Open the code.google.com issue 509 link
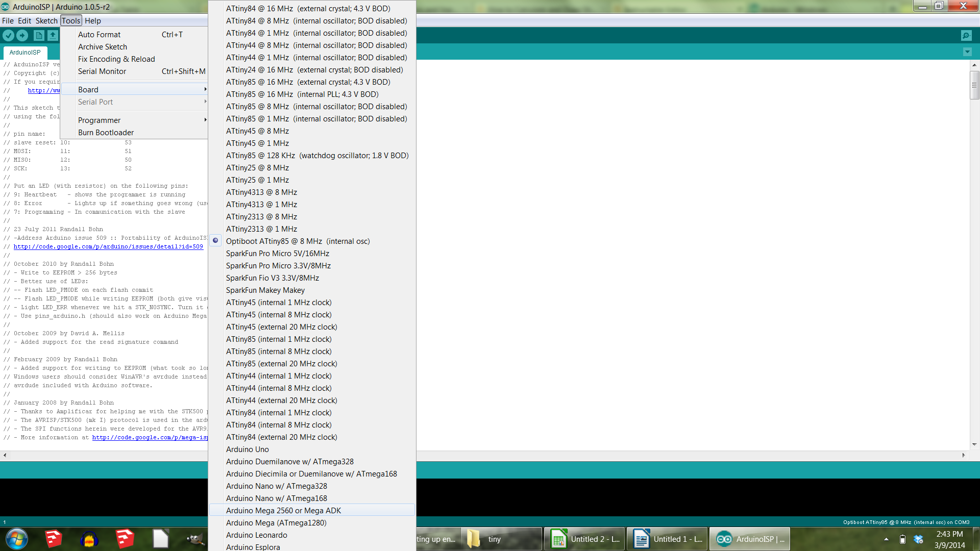The width and height of the screenshot is (980, 551). (x=108, y=247)
